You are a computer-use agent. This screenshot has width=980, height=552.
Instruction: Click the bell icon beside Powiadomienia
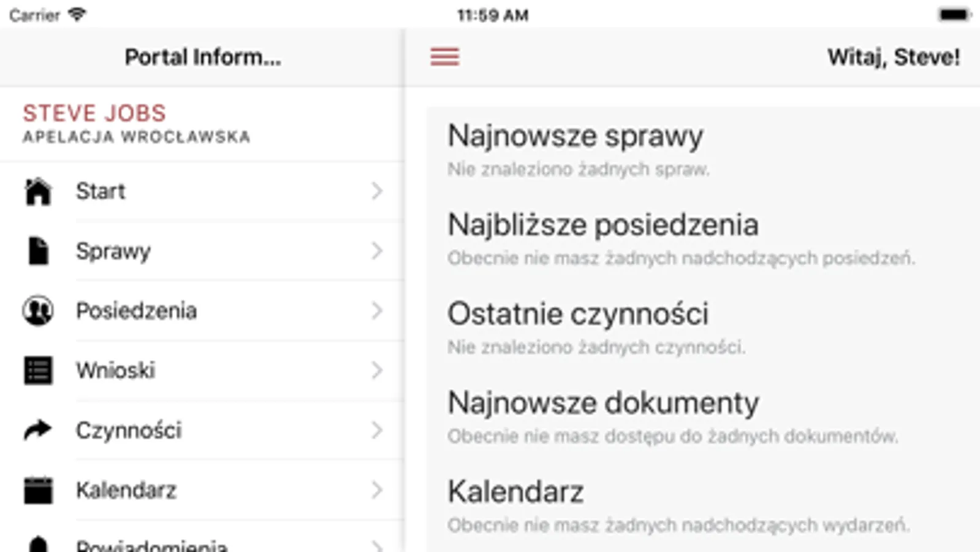38,545
